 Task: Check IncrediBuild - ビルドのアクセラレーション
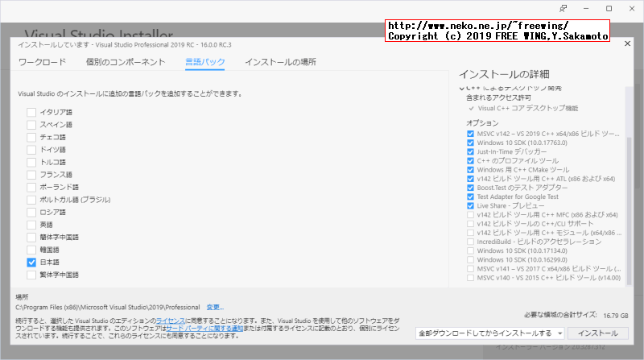470,242
